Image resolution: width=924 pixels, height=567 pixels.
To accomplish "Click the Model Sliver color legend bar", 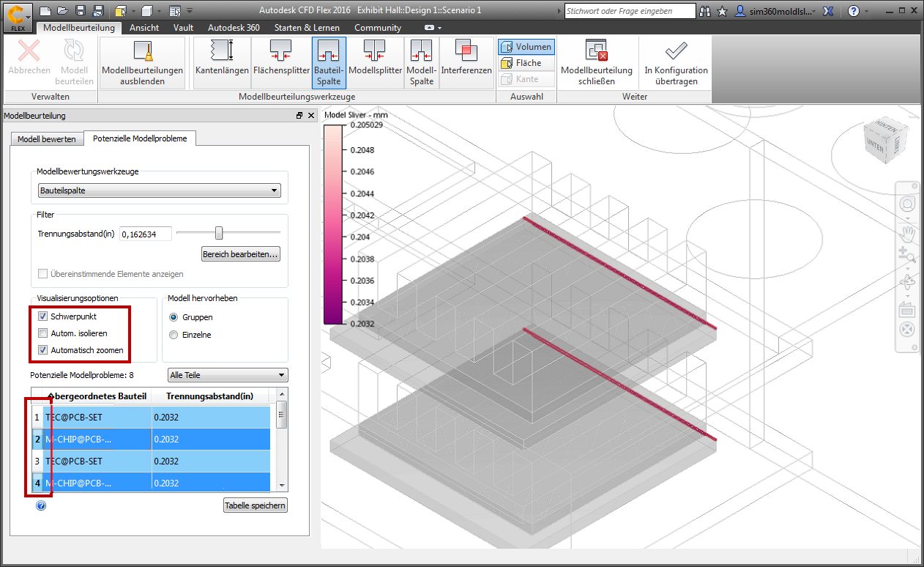I will tap(332, 224).
